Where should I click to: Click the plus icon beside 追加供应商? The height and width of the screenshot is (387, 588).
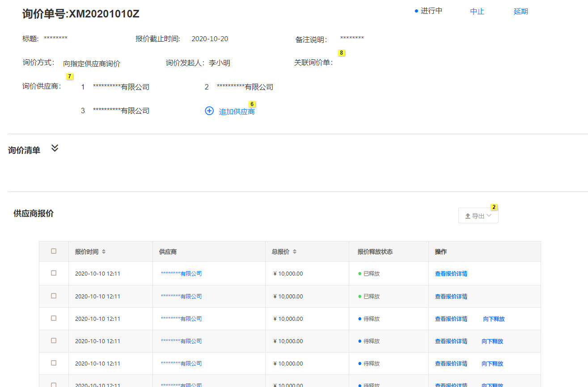click(209, 111)
